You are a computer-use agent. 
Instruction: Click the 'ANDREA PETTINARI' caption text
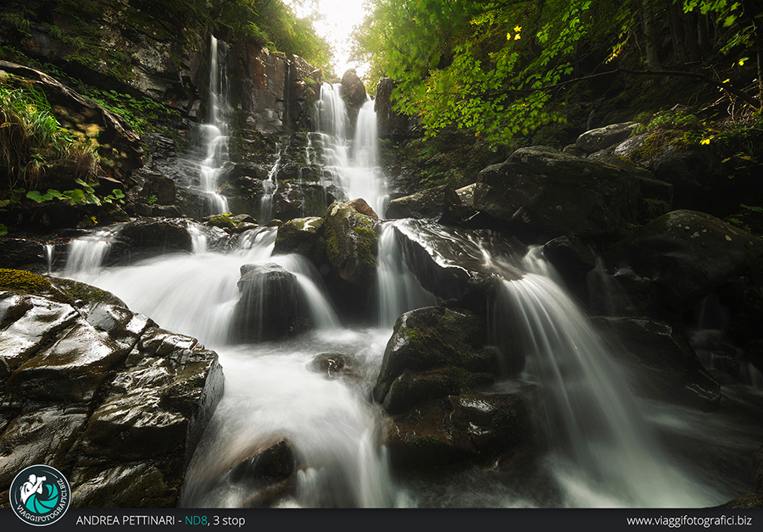[125, 520]
